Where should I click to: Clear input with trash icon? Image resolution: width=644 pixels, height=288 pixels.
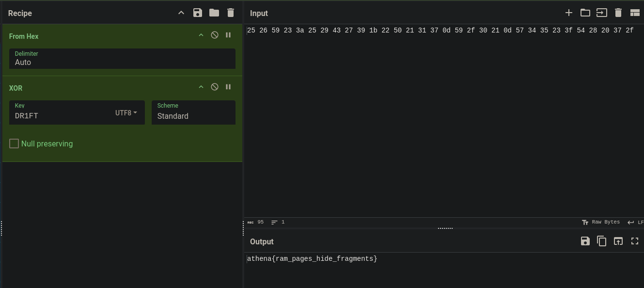(618, 13)
